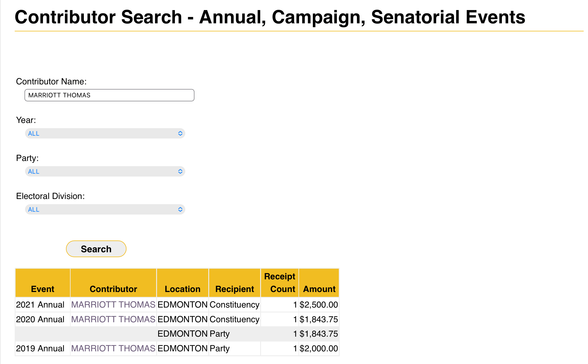Open the Electoral Division dropdown
The image size is (588, 364).
(x=105, y=209)
